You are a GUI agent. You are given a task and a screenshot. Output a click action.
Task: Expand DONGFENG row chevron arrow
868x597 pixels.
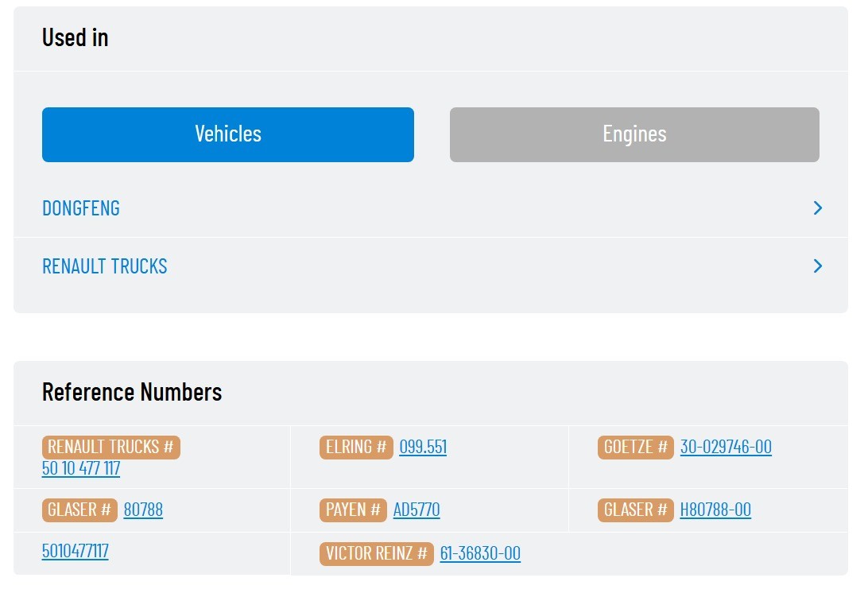[x=818, y=208]
